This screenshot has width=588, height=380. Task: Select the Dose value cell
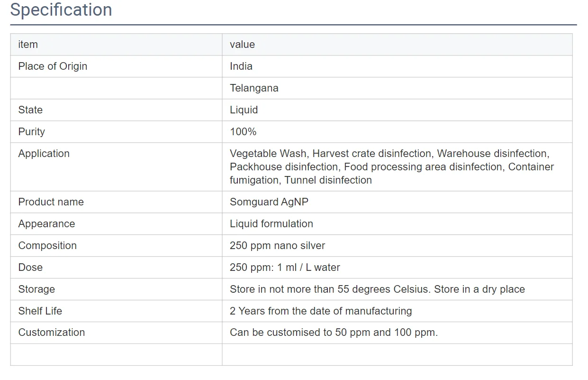284,267
